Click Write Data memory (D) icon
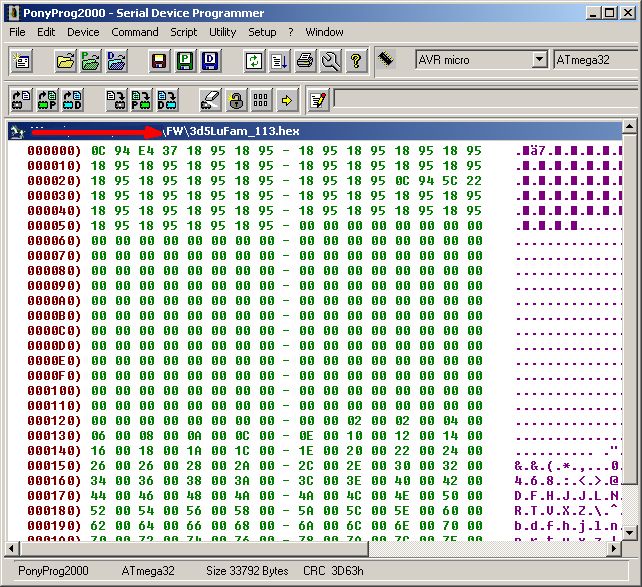This screenshot has height=587, width=642. (x=167, y=100)
